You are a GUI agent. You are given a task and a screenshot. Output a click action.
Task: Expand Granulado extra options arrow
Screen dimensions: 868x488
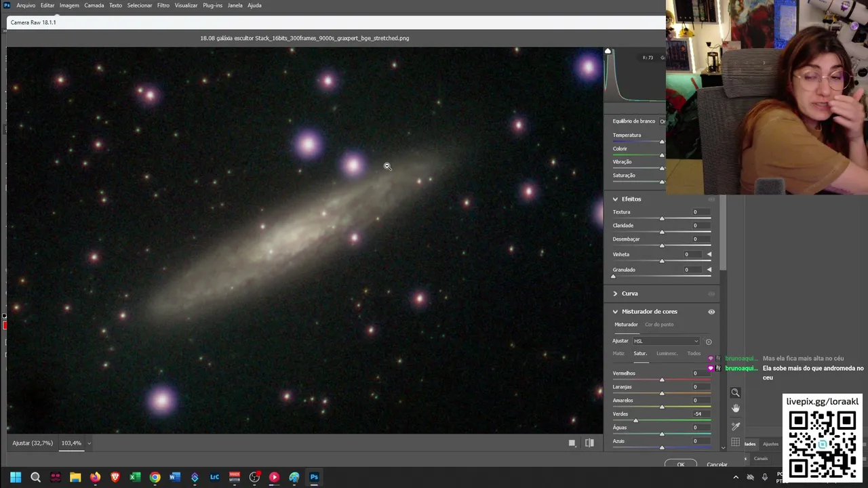click(x=709, y=270)
